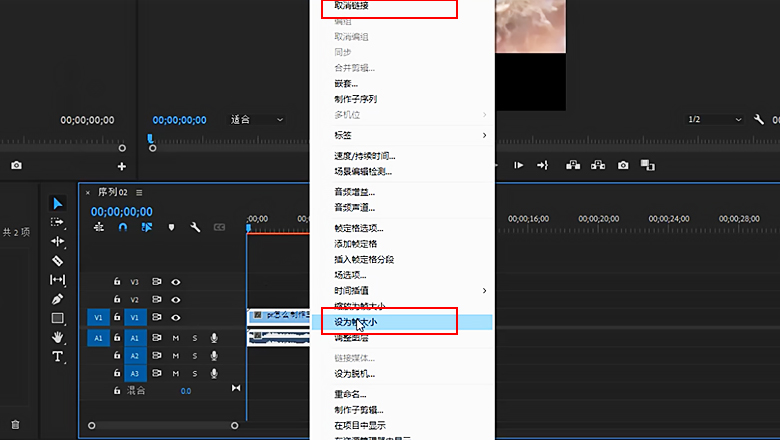Toggle the A1 track targeting button
Viewport: 780px width, 440px height.
click(135, 338)
